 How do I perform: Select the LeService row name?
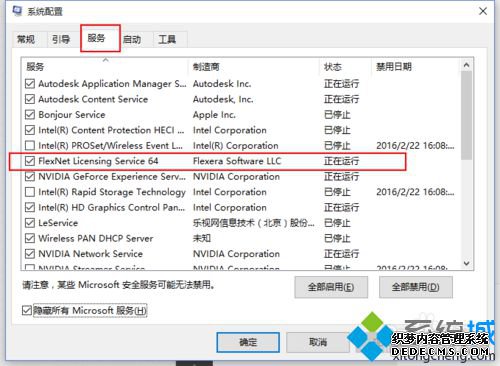(x=58, y=223)
